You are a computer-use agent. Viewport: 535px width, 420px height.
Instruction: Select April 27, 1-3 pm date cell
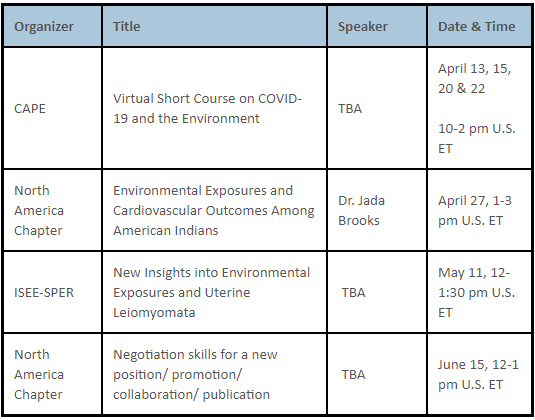point(475,211)
